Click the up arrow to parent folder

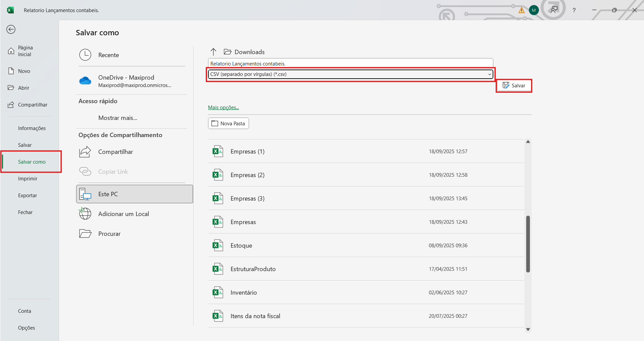point(213,52)
